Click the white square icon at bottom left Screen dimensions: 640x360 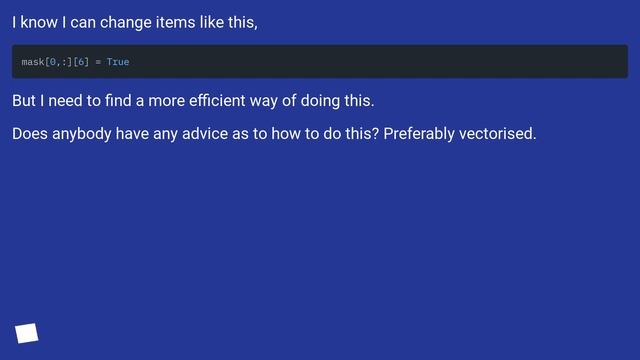click(27, 333)
